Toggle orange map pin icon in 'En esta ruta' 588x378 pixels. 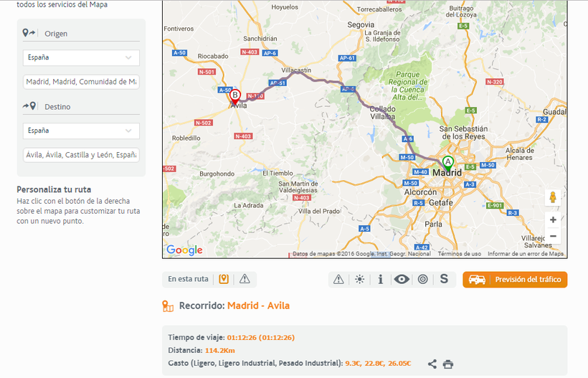click(224, 279)
